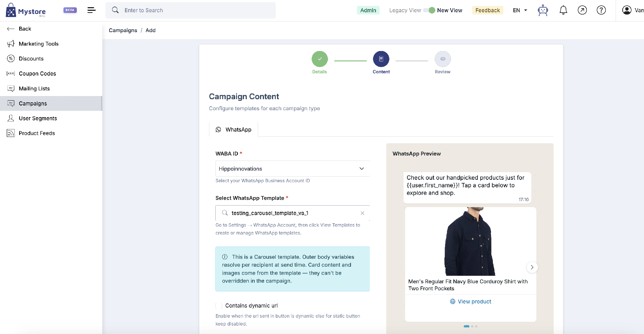
Task: Check the Contains dynamic url checkbox
Action: tap(219, 306)
